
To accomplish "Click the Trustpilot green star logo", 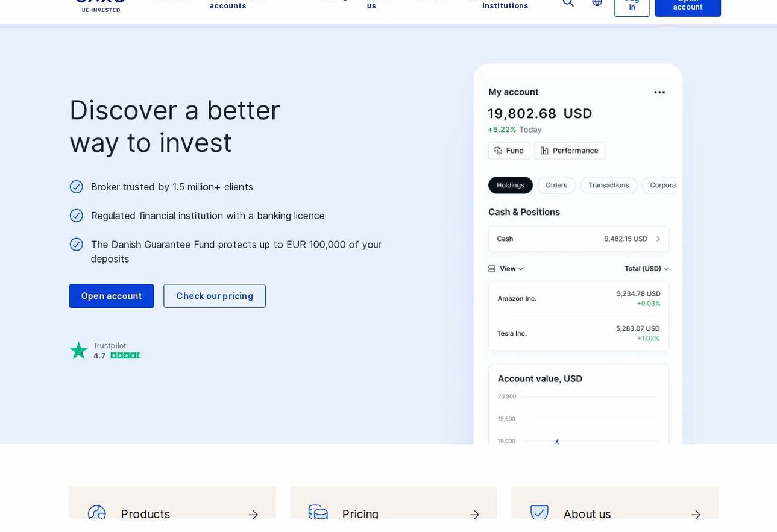I will pos(78,351).
